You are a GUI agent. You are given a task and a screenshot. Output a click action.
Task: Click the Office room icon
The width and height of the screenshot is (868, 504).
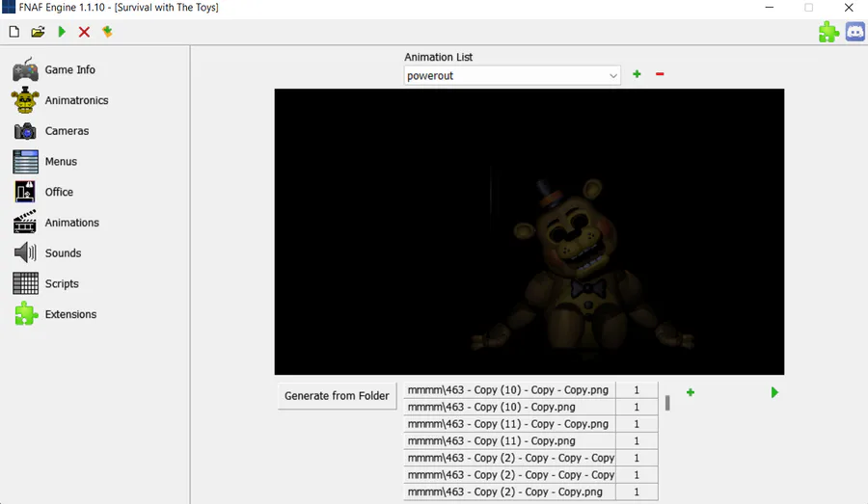pyautogui.click(x=25, y=192)
